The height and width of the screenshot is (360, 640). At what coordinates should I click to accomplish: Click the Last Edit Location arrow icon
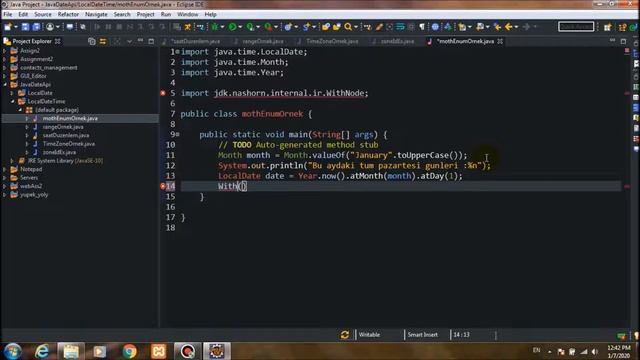497,27
